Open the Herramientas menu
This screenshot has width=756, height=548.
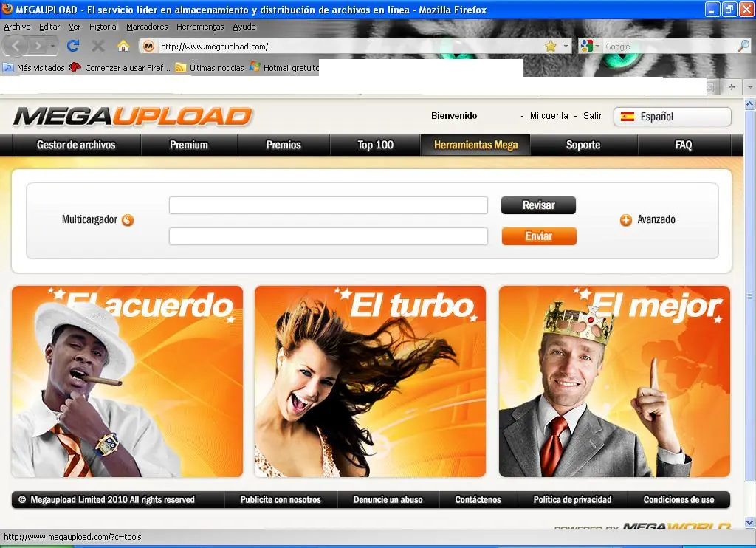tap(200, 27)
